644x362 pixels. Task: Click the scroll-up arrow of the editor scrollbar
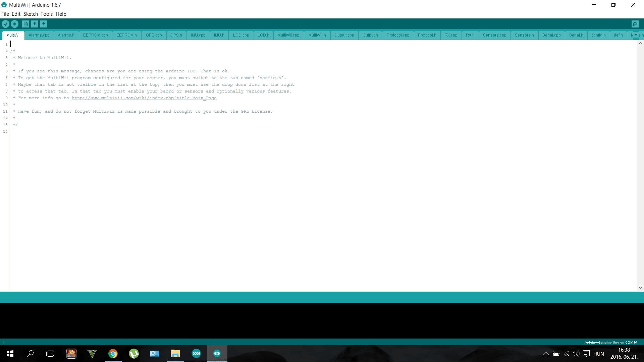coord(640,43)
